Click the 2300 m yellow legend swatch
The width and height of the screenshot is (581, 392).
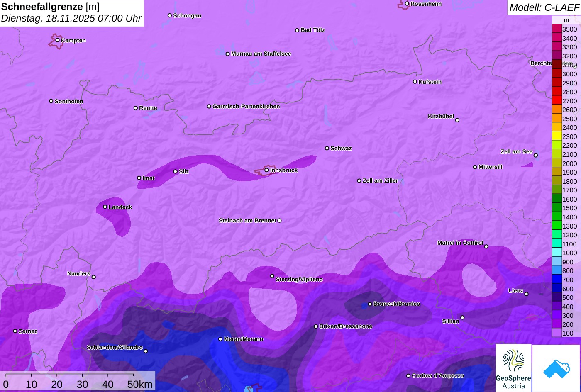(x=557, y=136)
